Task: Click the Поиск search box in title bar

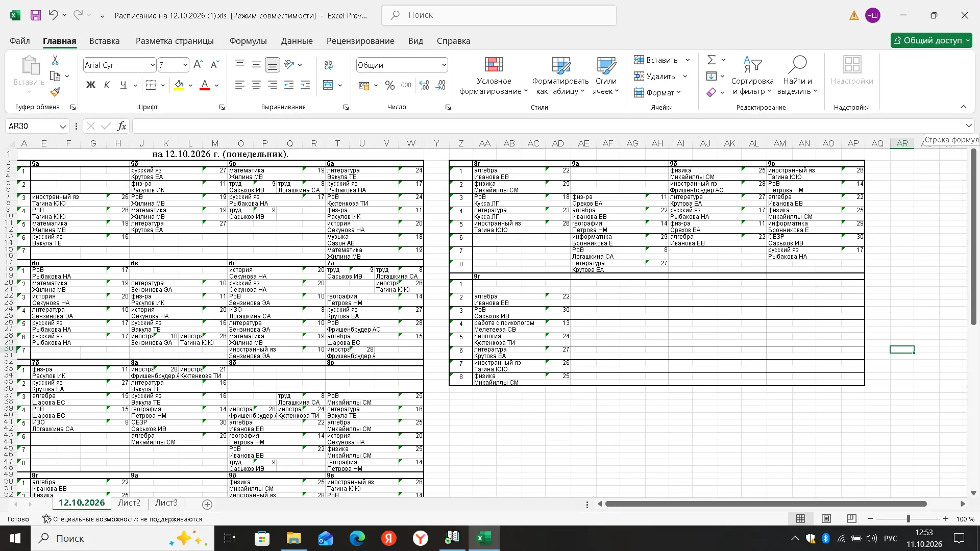Action: pos(499,15)
